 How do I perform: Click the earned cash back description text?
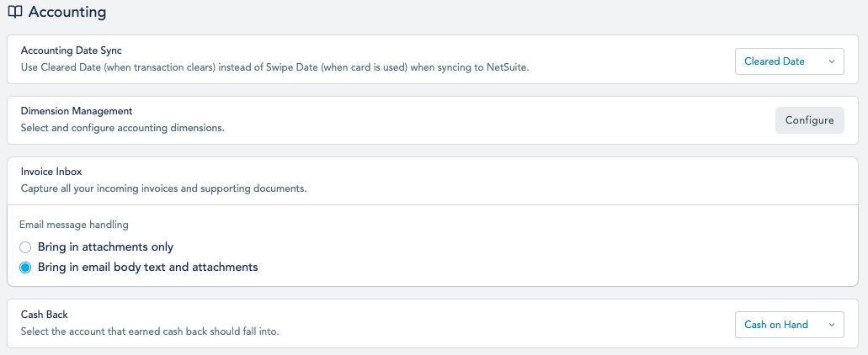coord(150,331)
